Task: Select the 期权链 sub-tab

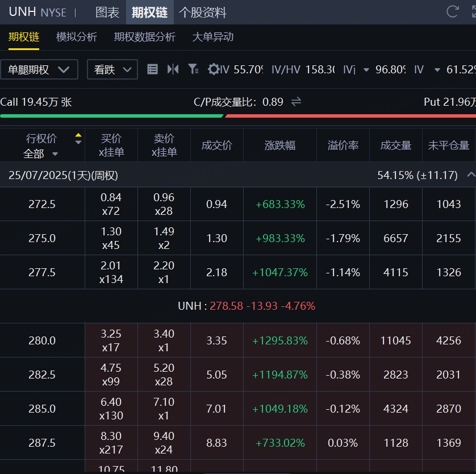Action: (24, 37)
